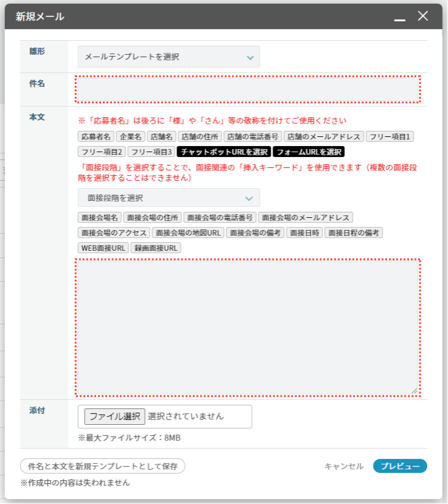448x504 pixels.
Task: Click the キャンセル link
Action: click(344, 466)
